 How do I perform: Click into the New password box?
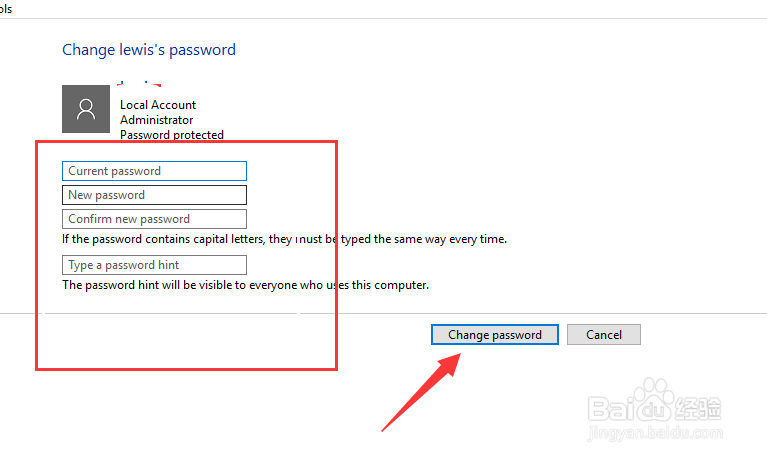tap(154, 195)
